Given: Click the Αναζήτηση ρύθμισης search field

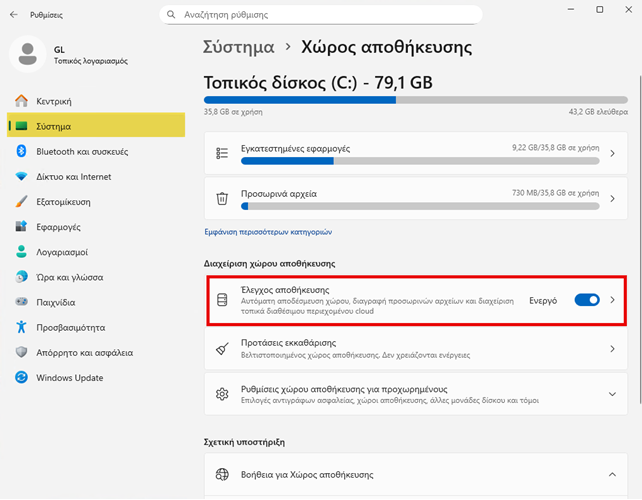Looking at the screenshot, I should coord(321,15).
